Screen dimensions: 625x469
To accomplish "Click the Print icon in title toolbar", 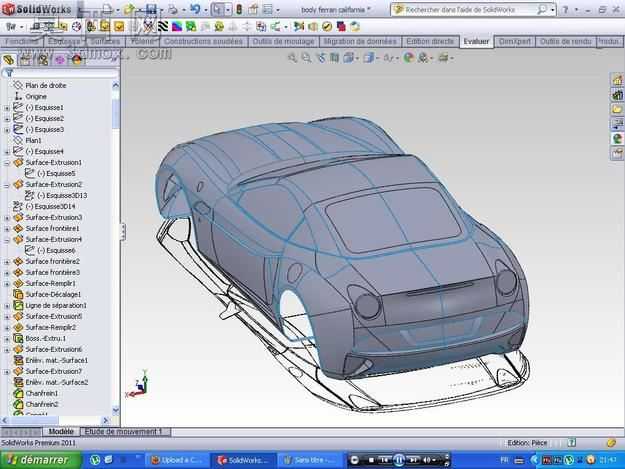I will tap(173, 9).
